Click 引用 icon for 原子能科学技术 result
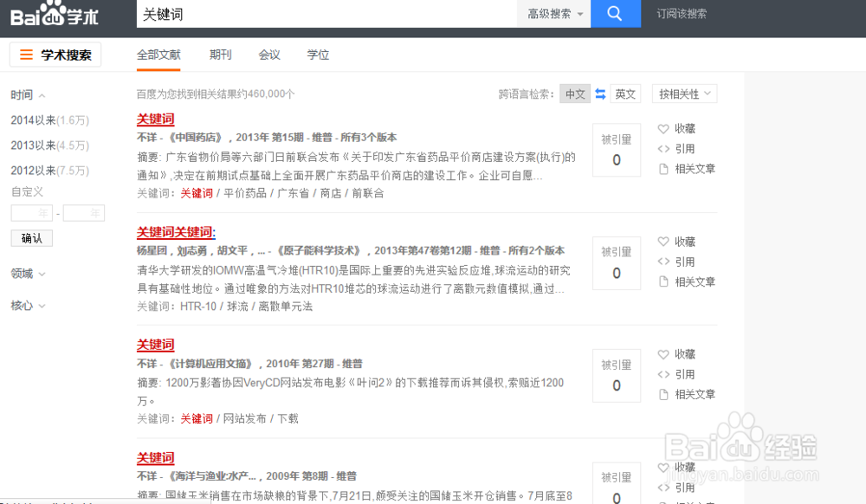This screenshot has width=866, height=504. (x=663, y=262)
